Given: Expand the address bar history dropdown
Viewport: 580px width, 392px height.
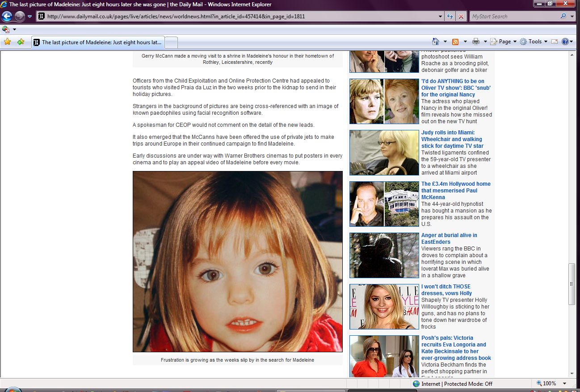Looking at the screenshot, I should click(x=441, y=17).
